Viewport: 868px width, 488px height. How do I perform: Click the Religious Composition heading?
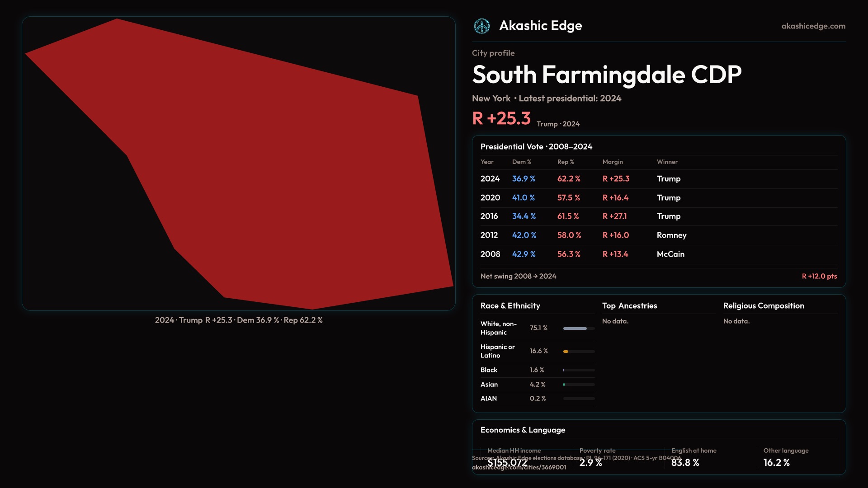point(763,306)
